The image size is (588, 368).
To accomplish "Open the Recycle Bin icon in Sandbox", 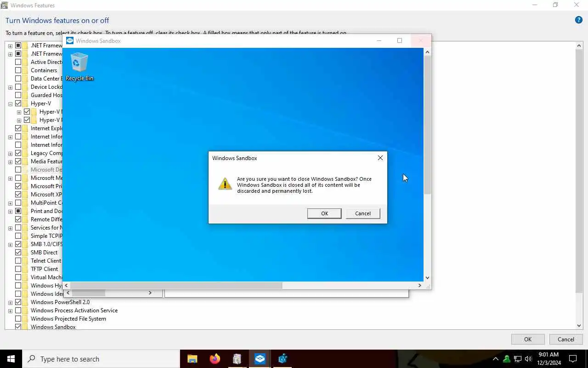I will pyautogui.click(x=79, y=67).
